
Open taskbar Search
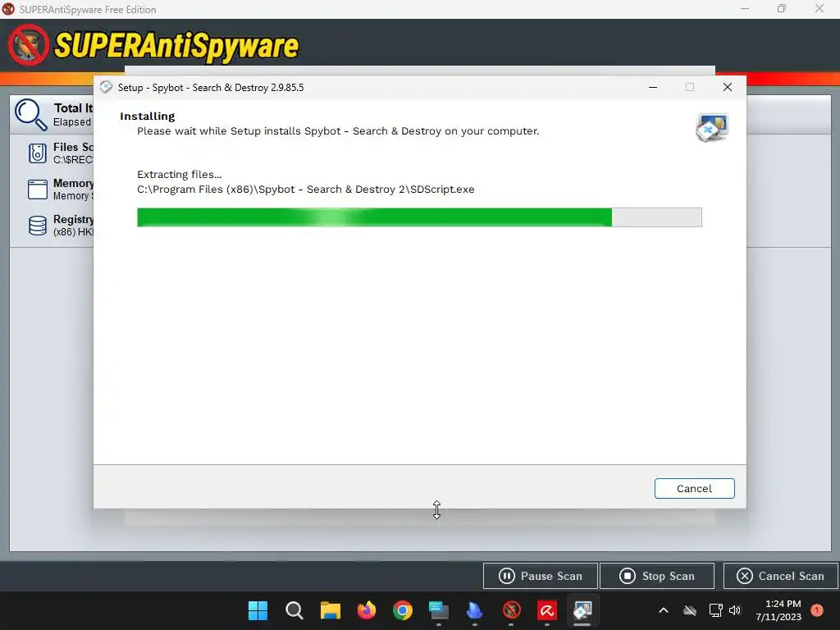coord(294,610)
